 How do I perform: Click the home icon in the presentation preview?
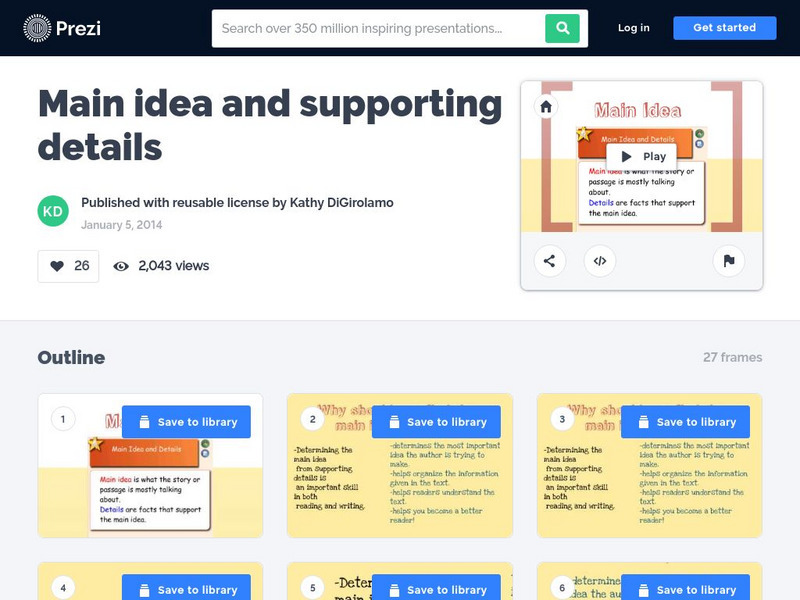[546, 107]
